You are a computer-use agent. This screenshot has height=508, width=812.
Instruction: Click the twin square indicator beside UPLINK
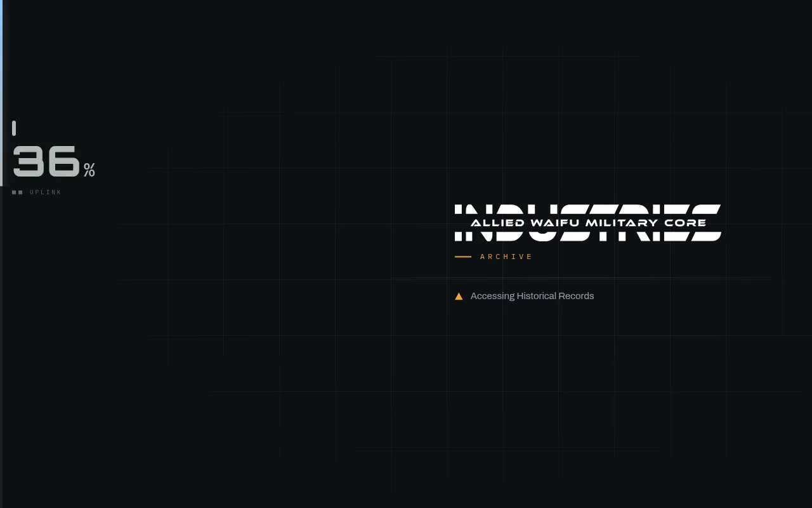coord(17,192)
